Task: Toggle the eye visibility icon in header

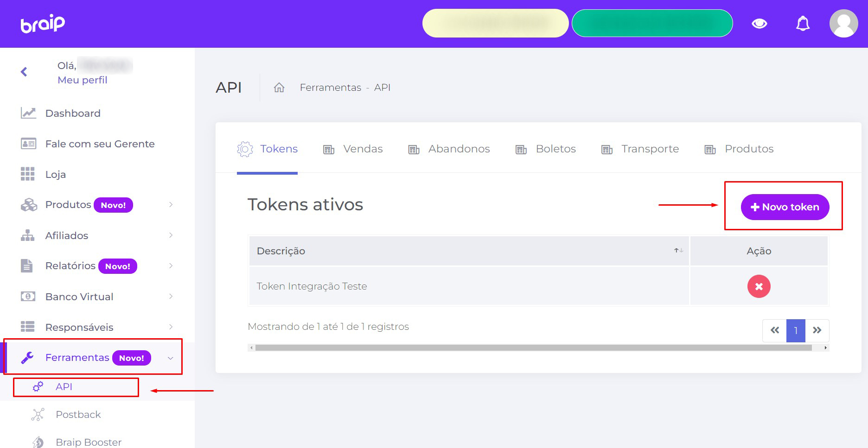Action: coord(759,24)
